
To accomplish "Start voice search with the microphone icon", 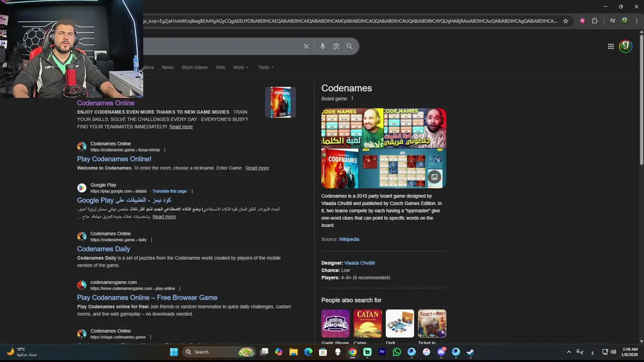I will (x=323, y=46).
